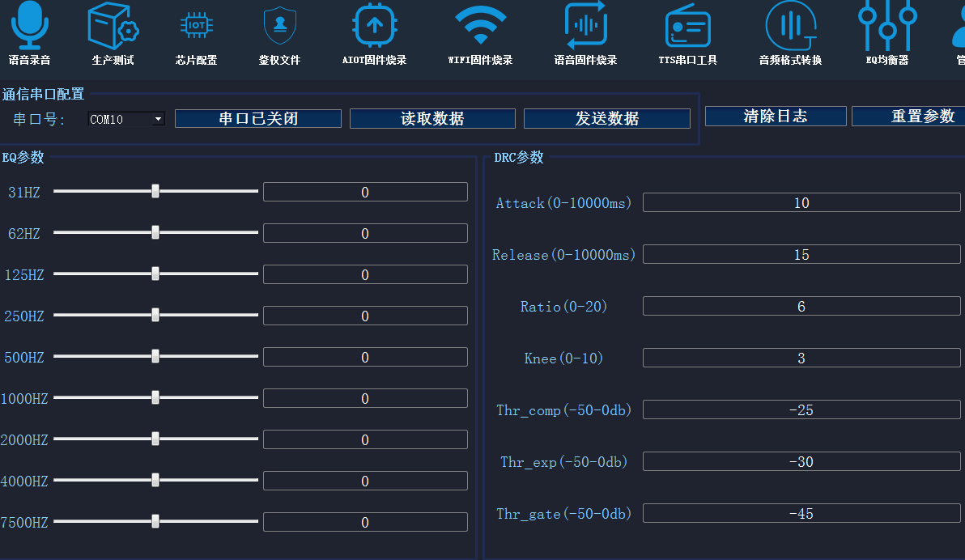Click the 1000HZ slider handle
This screenshot has height=560, width=965.
155,398
